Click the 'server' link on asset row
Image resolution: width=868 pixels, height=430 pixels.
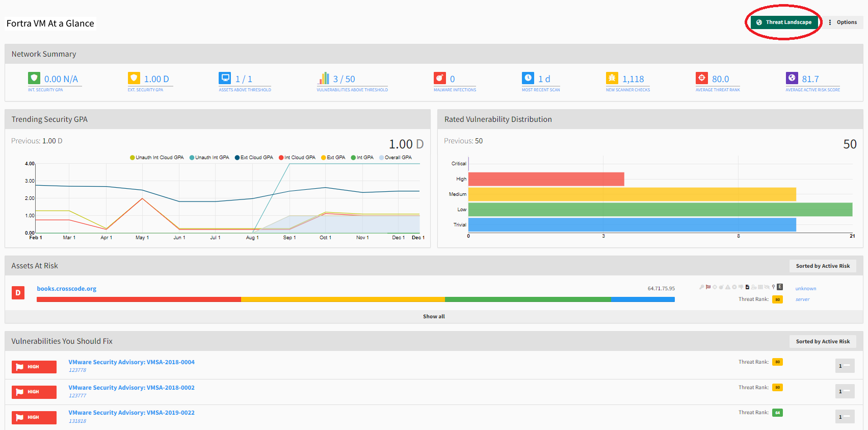(x=802, y=299)
